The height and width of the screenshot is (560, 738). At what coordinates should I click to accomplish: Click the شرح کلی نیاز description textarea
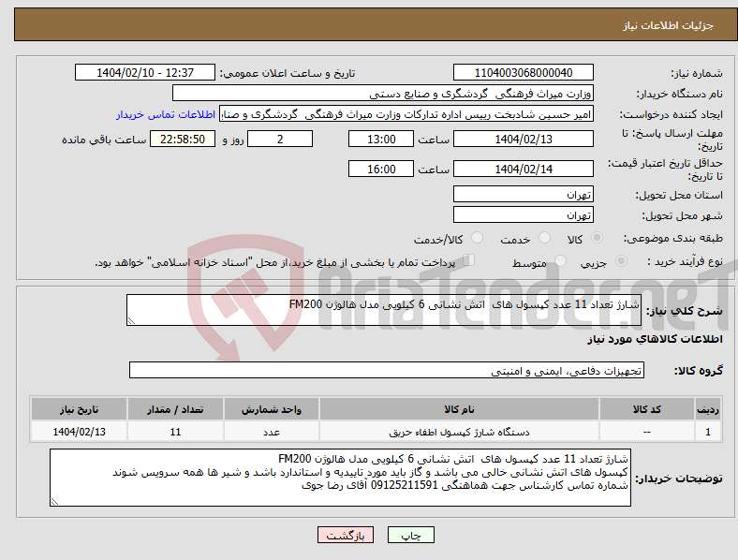click(x=384, y=310)
